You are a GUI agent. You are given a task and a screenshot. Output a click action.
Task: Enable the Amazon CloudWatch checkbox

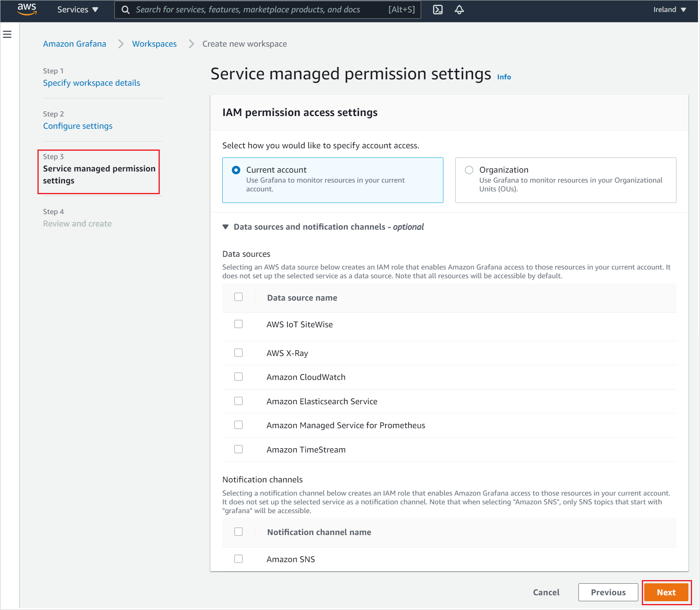coord(239,377)
